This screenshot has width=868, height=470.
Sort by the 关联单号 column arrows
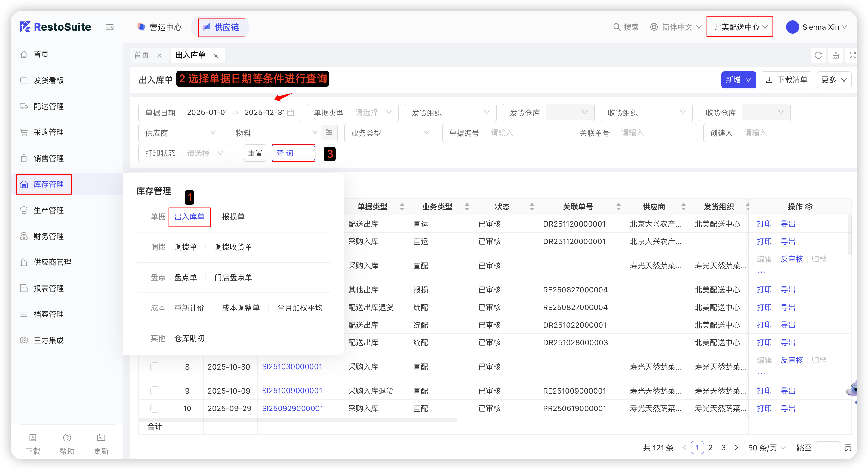(618, 207)
